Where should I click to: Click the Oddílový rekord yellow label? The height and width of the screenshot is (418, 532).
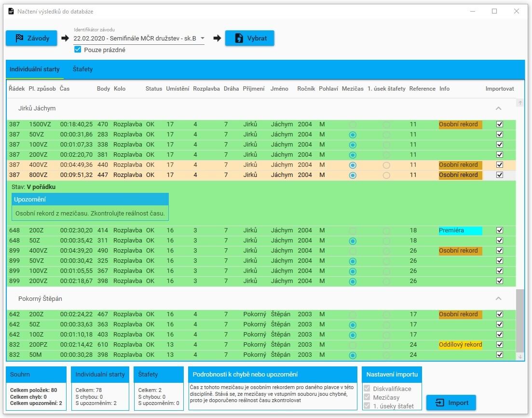(x=460, y=345)
